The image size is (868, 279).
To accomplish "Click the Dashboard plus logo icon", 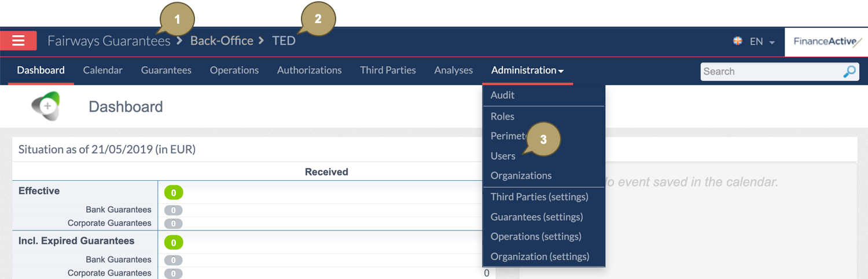I will (x=47, y=106).
